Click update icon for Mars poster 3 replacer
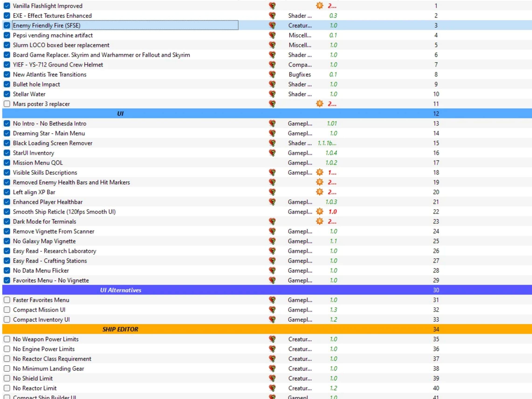The width and height of the screenshot is (532, 399). click(319, 104)
